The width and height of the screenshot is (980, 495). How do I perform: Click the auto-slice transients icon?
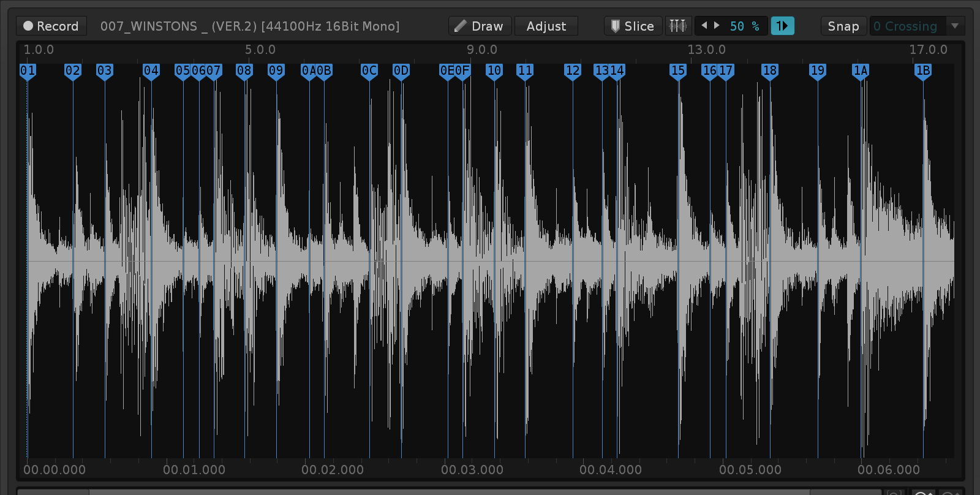pos(678,26)
